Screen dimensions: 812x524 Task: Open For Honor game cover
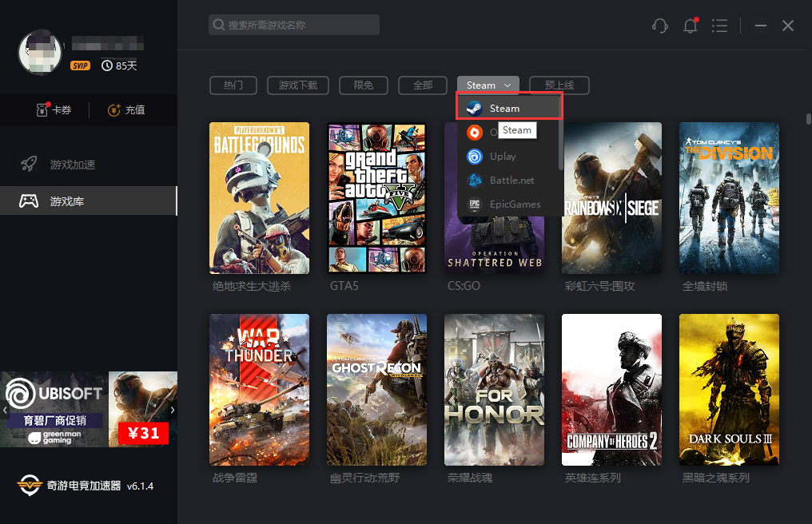pos(494,389)
